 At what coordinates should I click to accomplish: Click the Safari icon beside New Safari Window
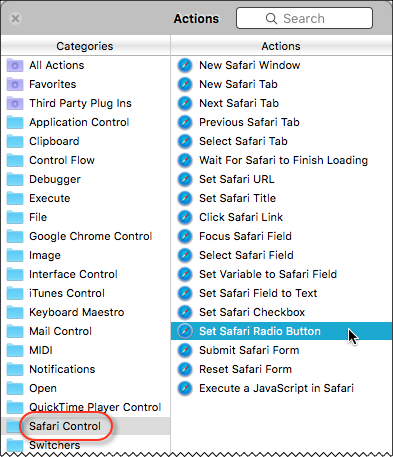(x=185, y=65)
